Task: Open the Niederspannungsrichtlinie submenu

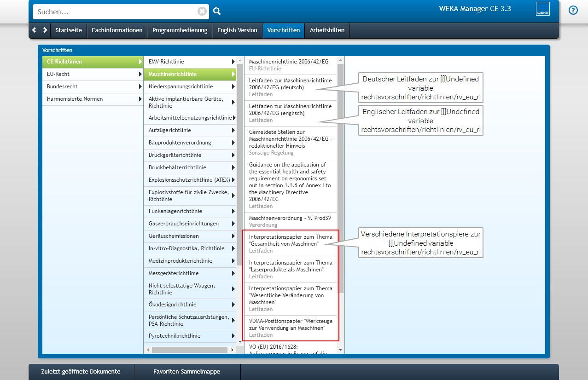Action: pos(190,86)
